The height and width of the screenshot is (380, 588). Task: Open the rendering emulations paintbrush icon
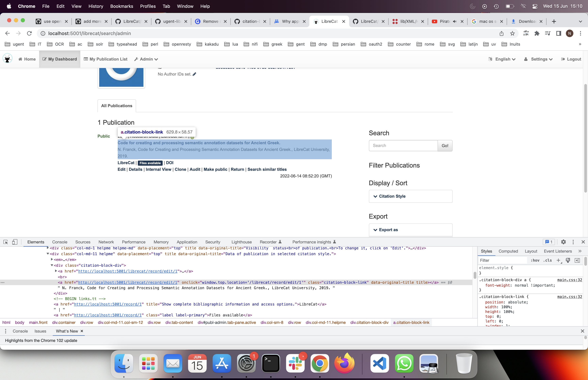(x=568, y=260)
